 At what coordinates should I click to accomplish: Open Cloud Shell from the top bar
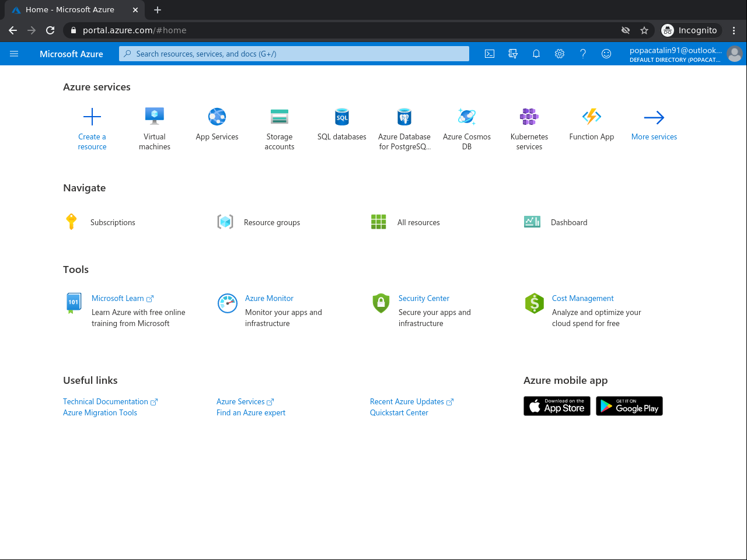[x=489, y=53]
